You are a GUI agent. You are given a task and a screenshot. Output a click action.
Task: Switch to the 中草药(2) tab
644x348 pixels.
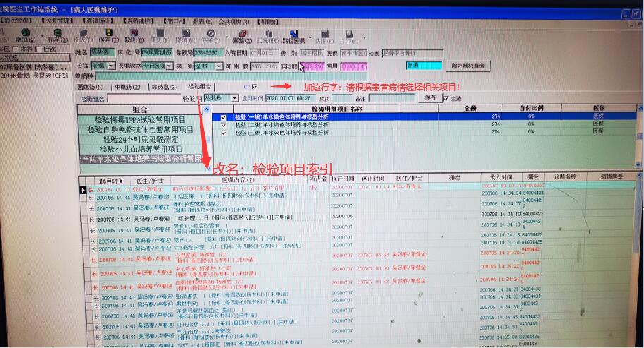coord(127,87)
